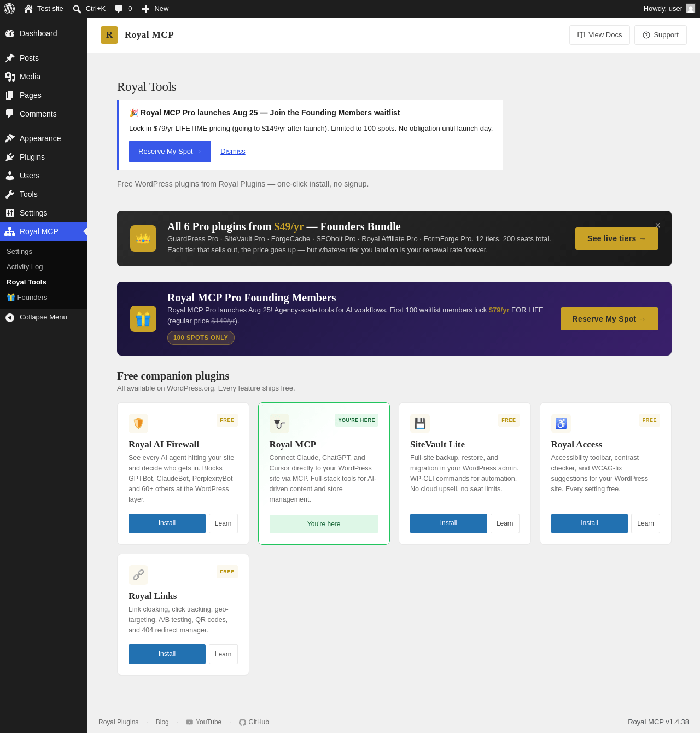This screenshot has height=733, width=700.
Task: Click the chain link icon on Royal Links
Action: (138, 575)
